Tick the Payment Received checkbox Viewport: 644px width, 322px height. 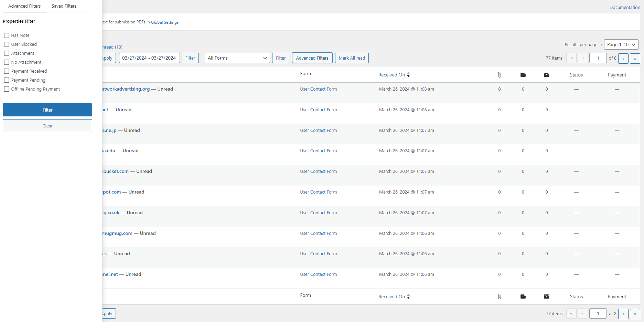7,71
